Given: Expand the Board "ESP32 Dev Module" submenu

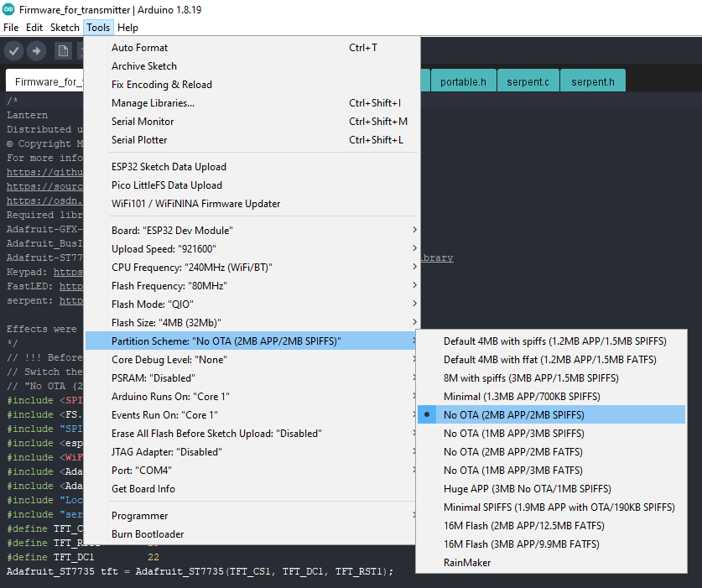Looking at the screenshot, I should pyautogui.click(x=252, y=230).
